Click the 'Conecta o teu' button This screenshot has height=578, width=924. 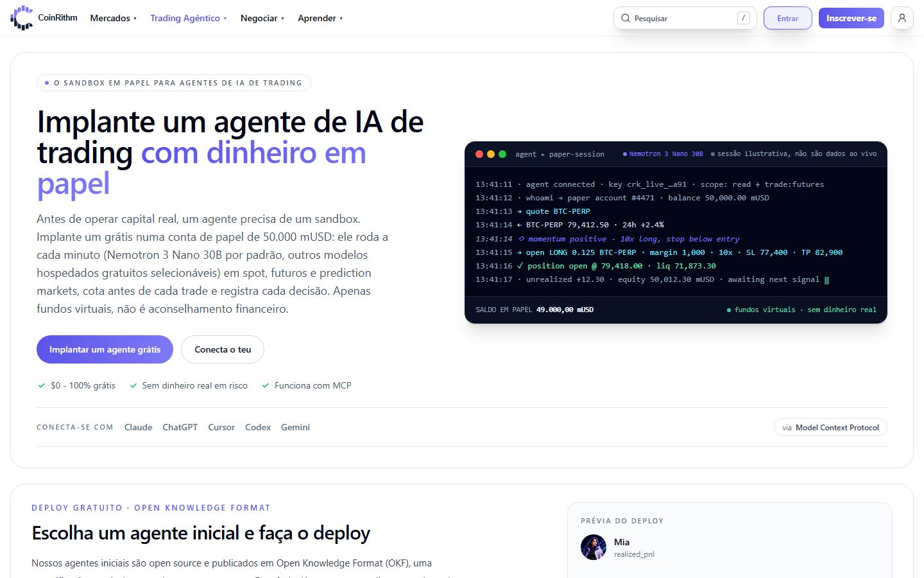(223, 349)
